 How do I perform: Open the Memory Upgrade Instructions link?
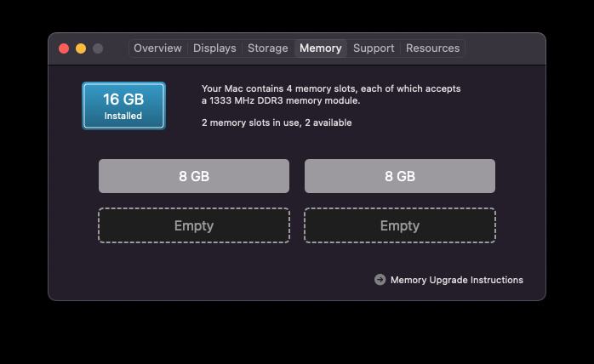[456, 280]
